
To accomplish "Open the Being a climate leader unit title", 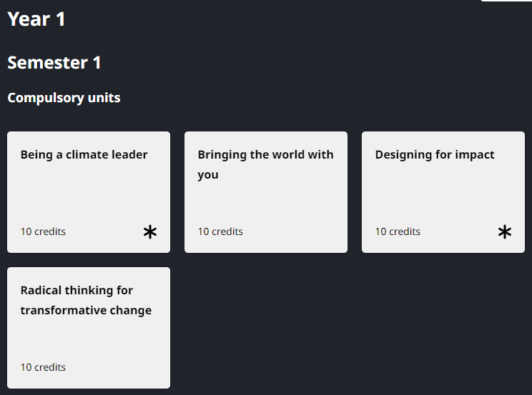I will point(84,154).
